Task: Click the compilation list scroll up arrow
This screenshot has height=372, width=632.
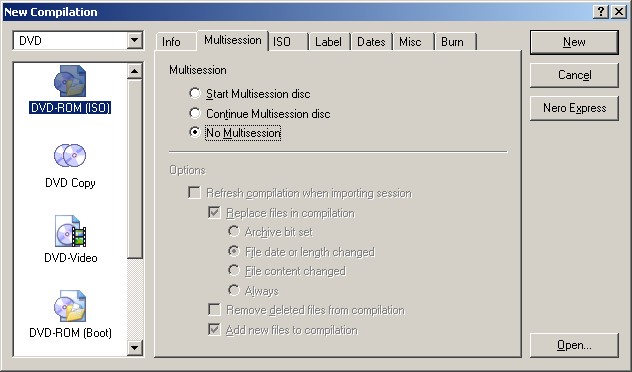Action: [135, 71]
